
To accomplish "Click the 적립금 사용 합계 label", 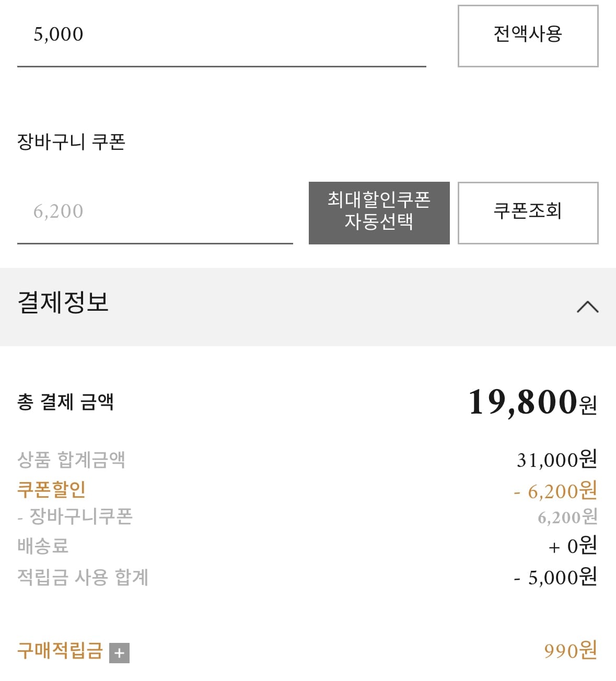I will (83, 577).
